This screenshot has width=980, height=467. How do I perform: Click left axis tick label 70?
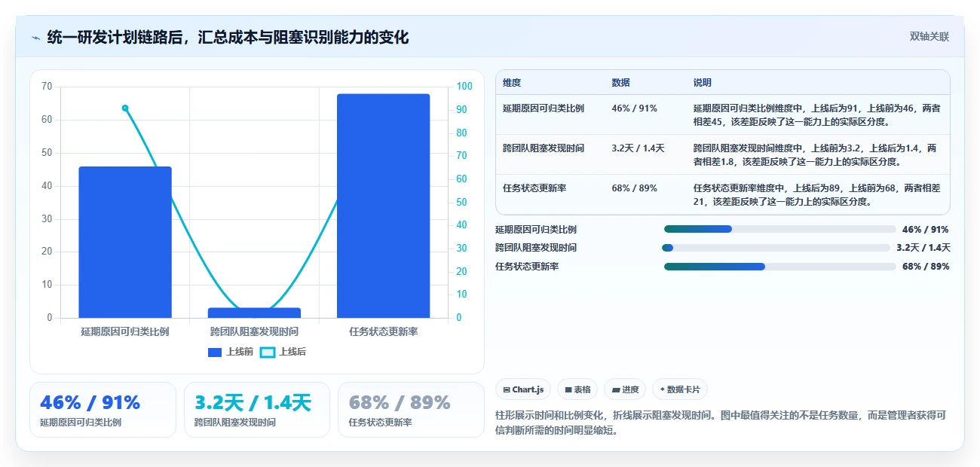[47, 87]
